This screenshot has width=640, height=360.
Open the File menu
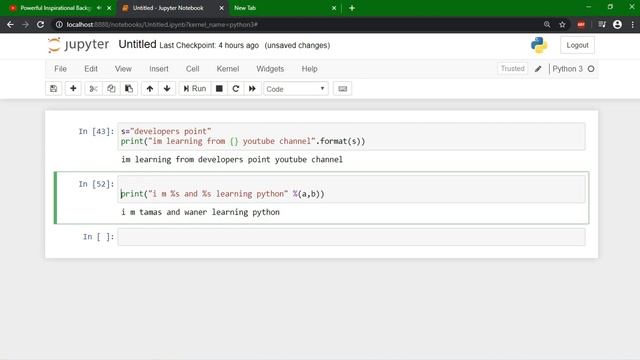60,69
